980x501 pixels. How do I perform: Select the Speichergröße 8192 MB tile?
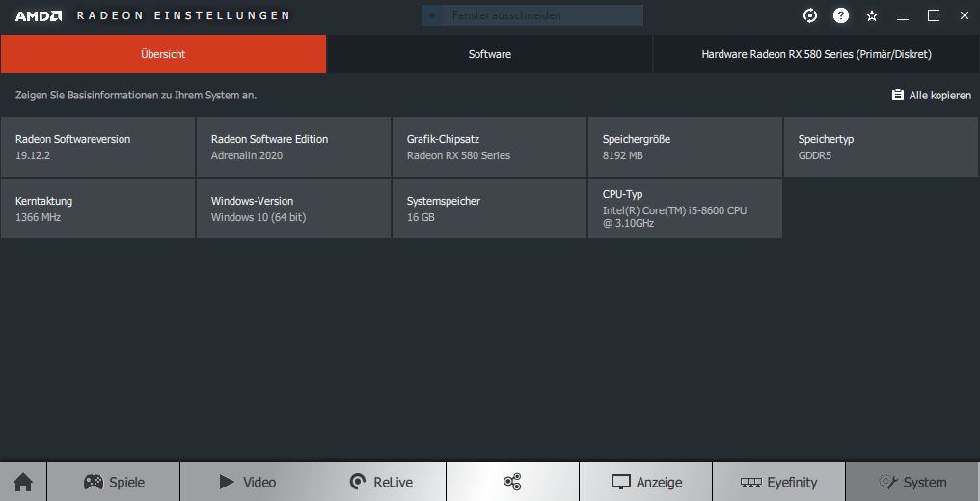coord(685,147)
